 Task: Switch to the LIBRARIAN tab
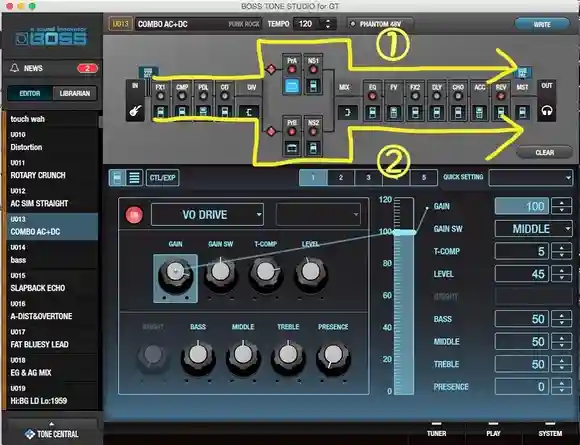(74, 93)
